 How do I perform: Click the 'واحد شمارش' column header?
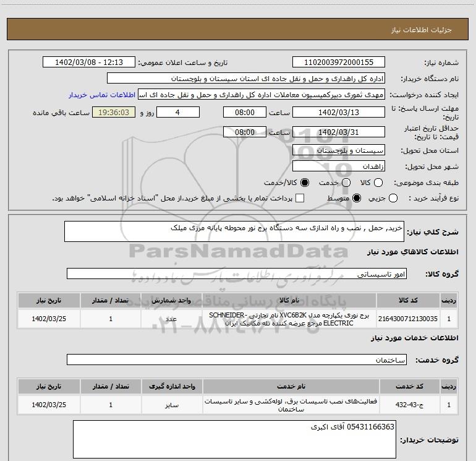click(x=171, y=300)
